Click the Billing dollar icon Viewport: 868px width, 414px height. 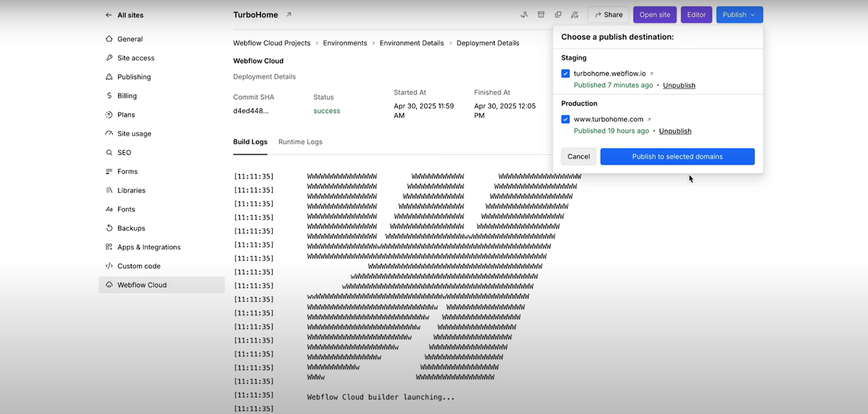(x=109, y=96)
